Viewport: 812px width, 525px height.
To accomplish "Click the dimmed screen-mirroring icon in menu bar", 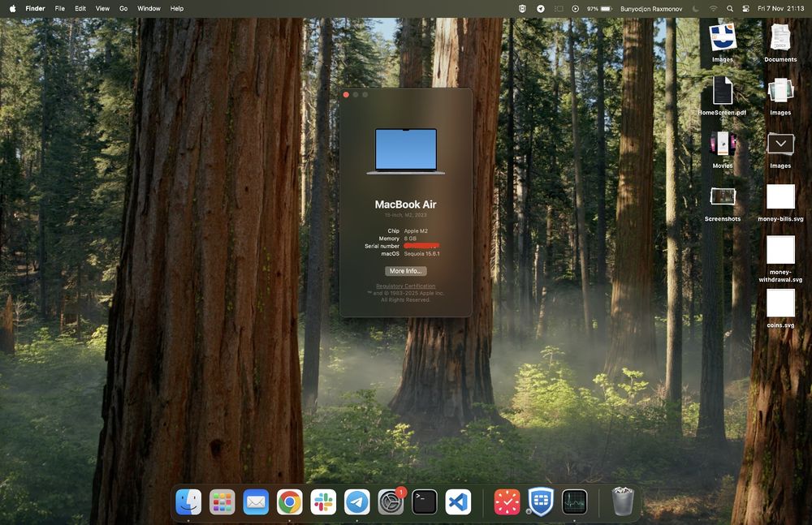I will [x=559, y=9].
